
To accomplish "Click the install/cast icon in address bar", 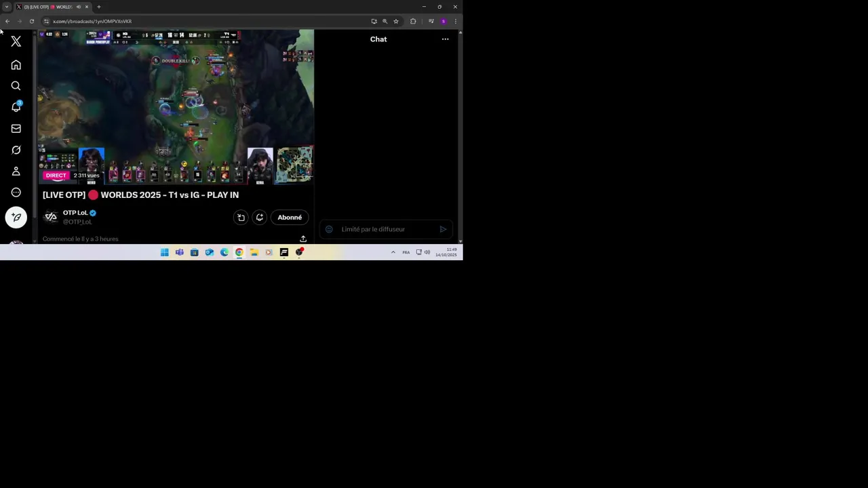I will point(374,21).
